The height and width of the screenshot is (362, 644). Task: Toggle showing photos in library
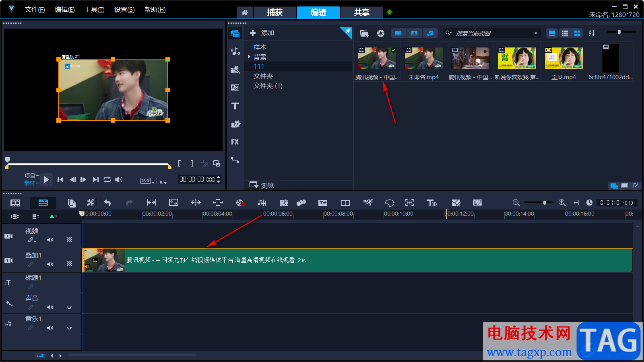tap(414, 33)
